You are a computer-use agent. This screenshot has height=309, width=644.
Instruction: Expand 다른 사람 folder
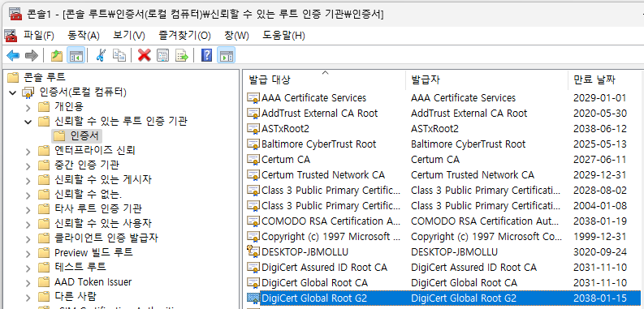(28, 298)
